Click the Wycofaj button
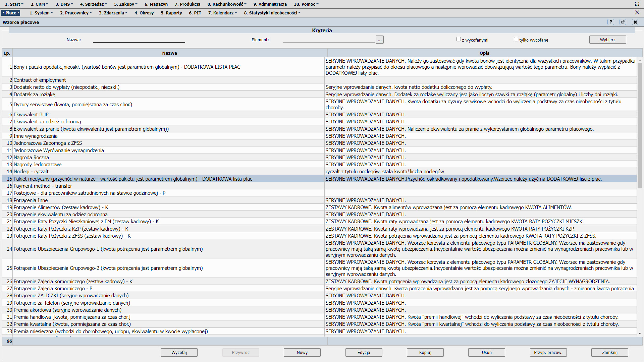The height and width of the screenshot is (362, 644). (x=179, y=352)
